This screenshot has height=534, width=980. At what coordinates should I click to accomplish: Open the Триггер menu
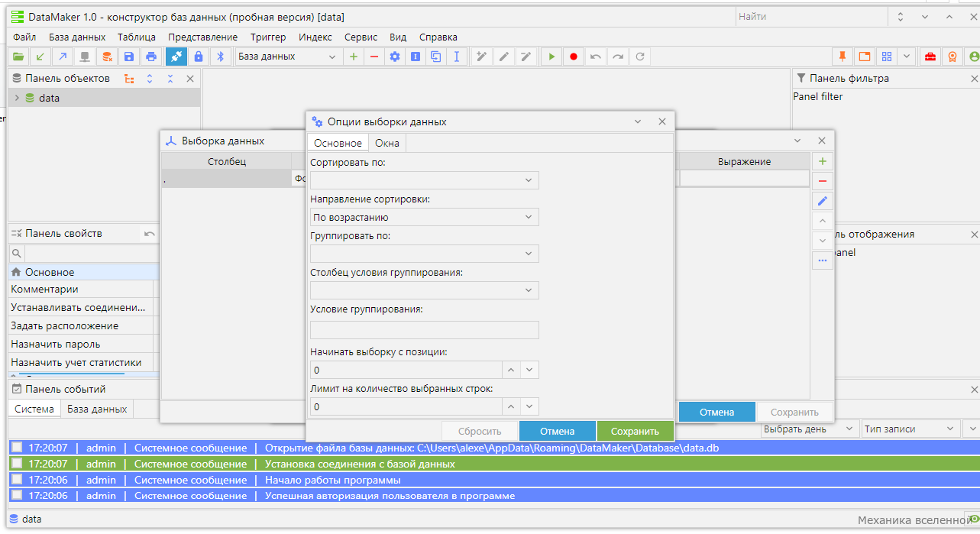pyautogui.click(x=268, y=37)
